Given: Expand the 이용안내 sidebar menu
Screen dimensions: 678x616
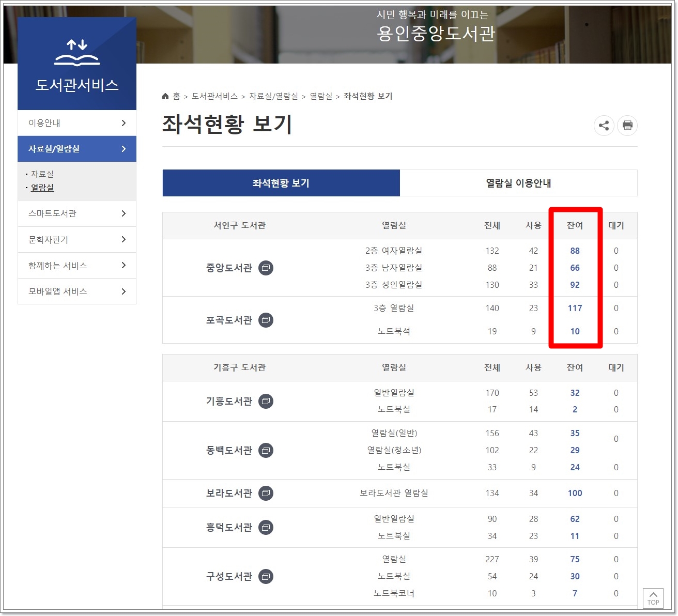Looking at the screenshot, I should point(77,123).
